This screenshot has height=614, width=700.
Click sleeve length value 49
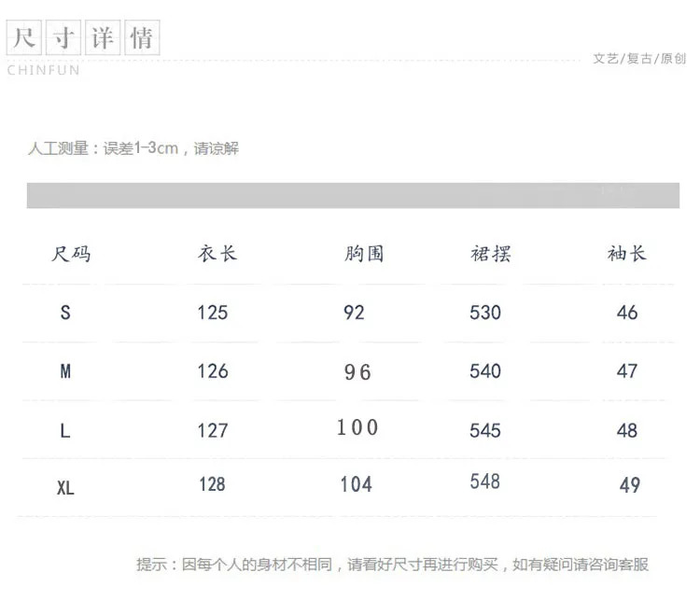point(630,485)
